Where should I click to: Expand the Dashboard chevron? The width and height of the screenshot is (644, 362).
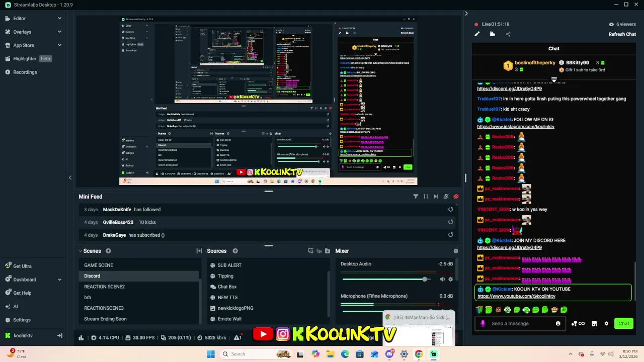(x=59, y=280)
